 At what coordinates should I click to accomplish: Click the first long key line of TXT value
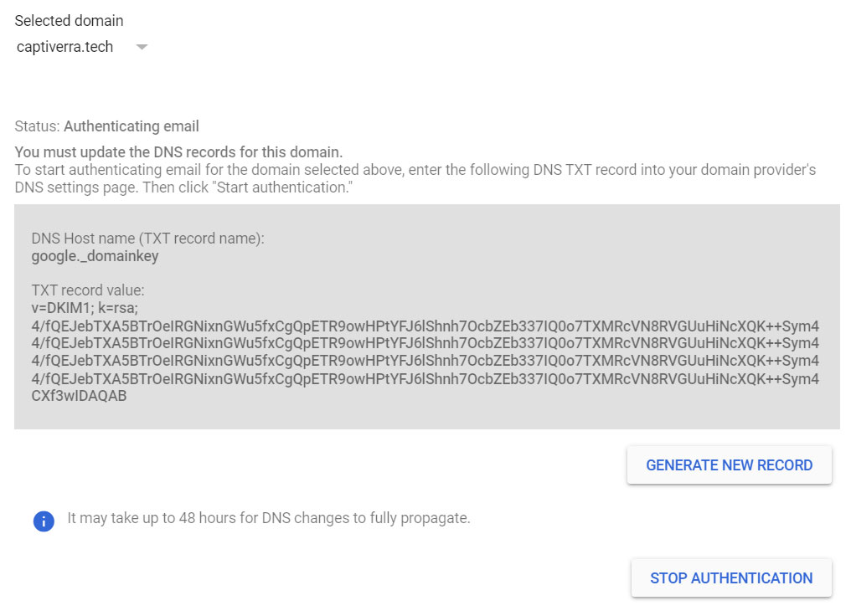(x=425, y=326)
